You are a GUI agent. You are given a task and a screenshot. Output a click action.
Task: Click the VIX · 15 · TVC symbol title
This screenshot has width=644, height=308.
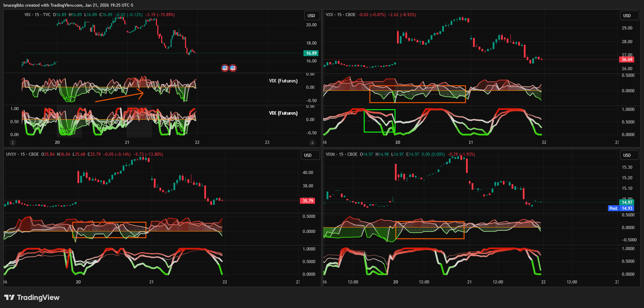[37, 15]
